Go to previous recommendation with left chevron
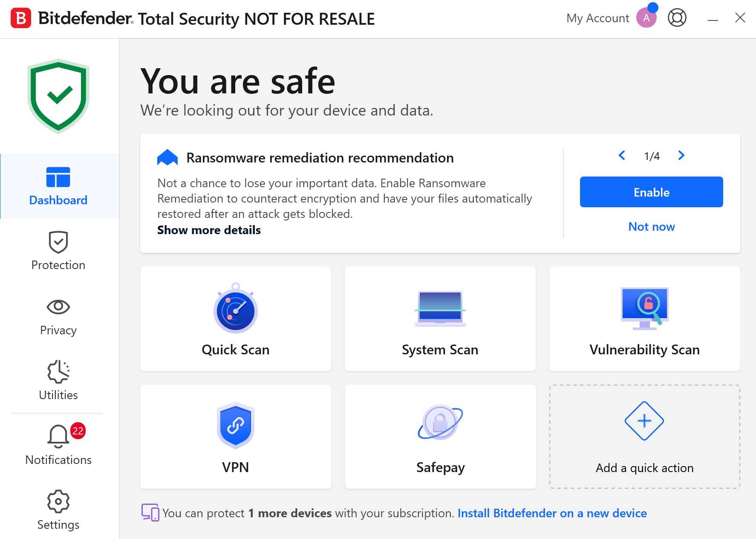Viewport: 756px width, 539px height. (622, 156)
